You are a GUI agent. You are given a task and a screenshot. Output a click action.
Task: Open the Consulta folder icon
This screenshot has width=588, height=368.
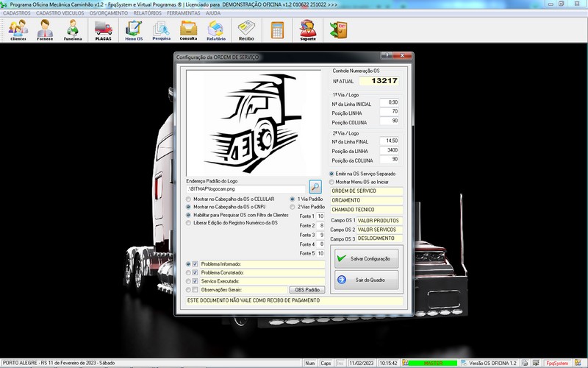(x=188, y=29)
